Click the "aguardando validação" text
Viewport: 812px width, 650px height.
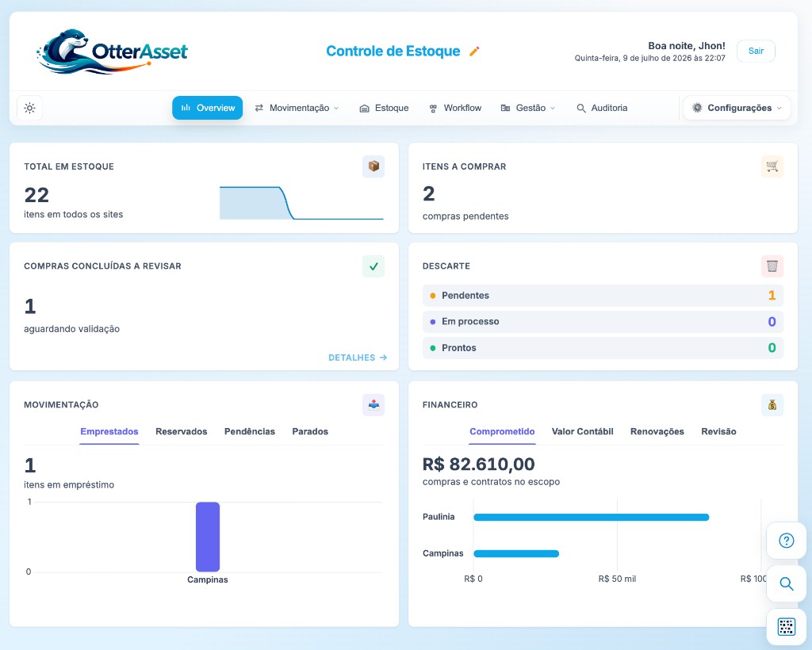[x=71, y=329]
